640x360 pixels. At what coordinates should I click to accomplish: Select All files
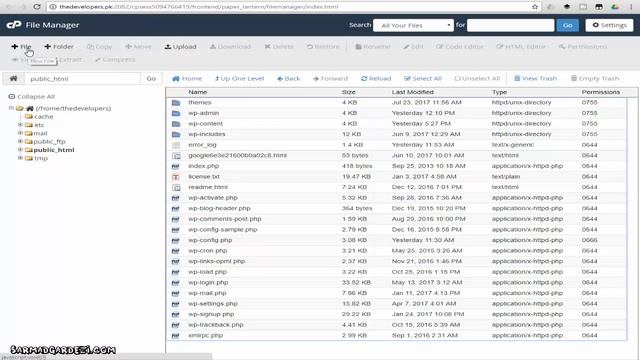point(423,78)
